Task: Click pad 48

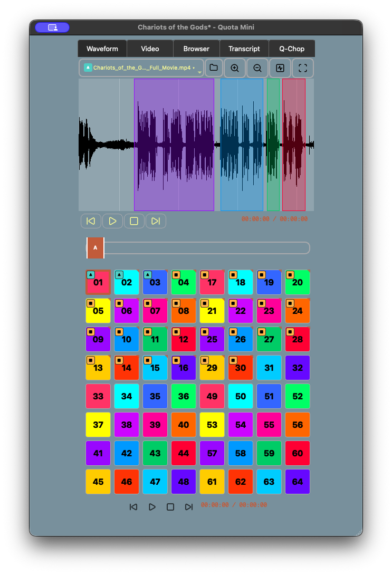Action: coord(184,482)
